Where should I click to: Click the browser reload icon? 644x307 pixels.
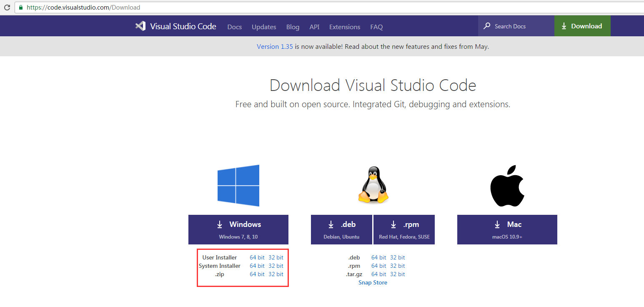click(x=7, y=8)
